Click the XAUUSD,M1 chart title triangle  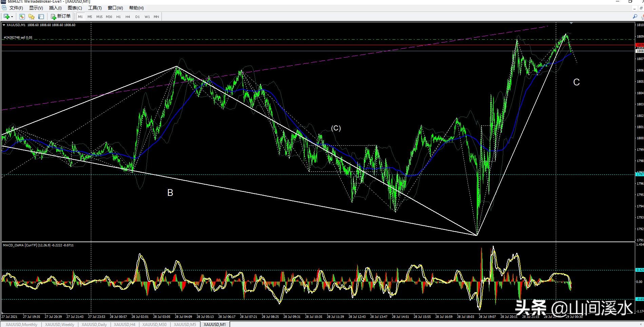(4, 25)
